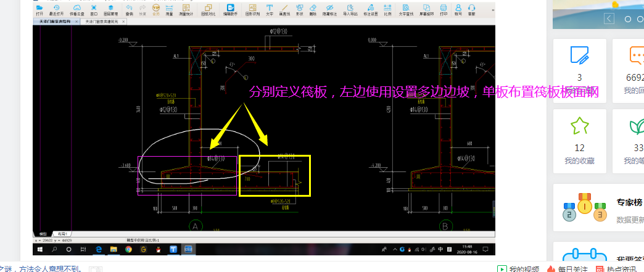Click the 图形识别 shape recognition icon
The image size is (644, 272).
tap(252, 10)
